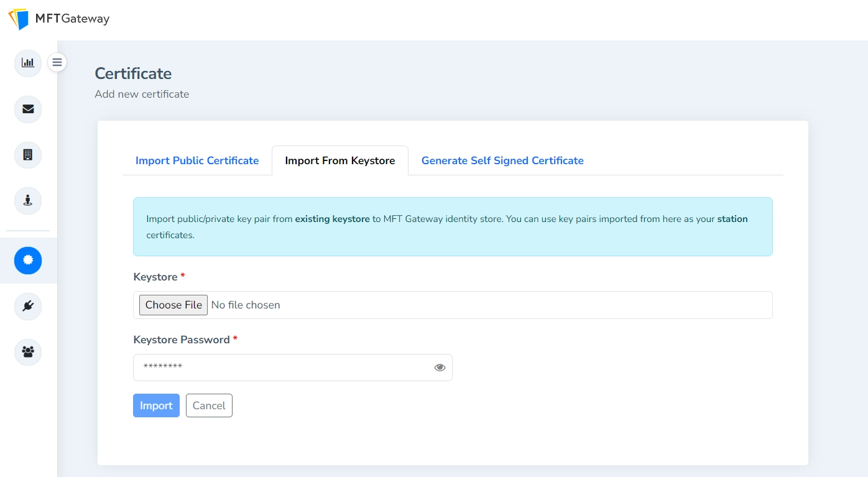Click the keystore import info banner
Image resolution: width=868 pixels, height=477 pixels.
coord(452,226)
